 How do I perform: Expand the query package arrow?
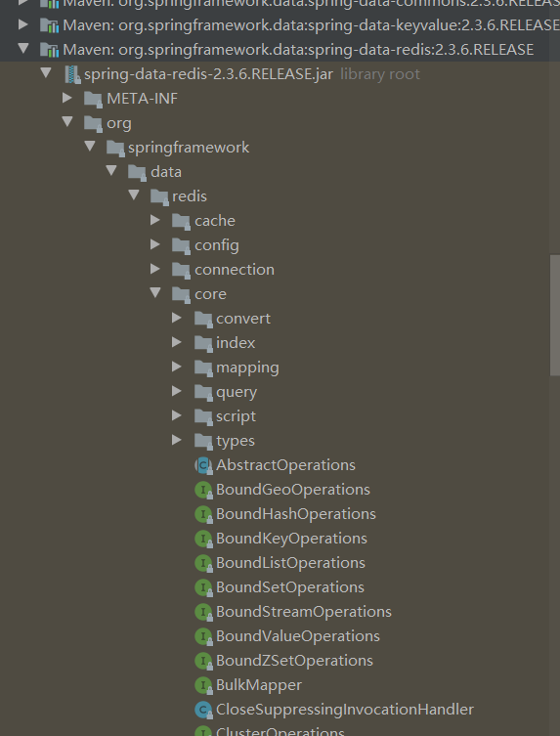pos(177,391)
